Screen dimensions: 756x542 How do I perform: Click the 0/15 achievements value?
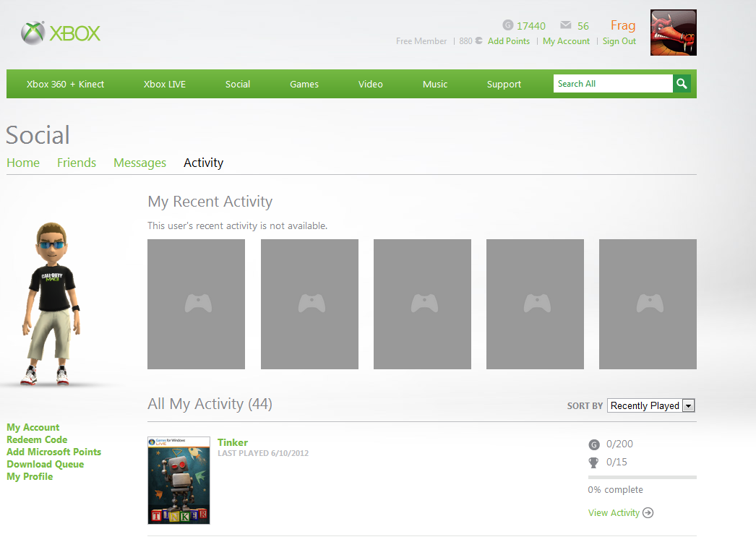click(x=617, y=462)
